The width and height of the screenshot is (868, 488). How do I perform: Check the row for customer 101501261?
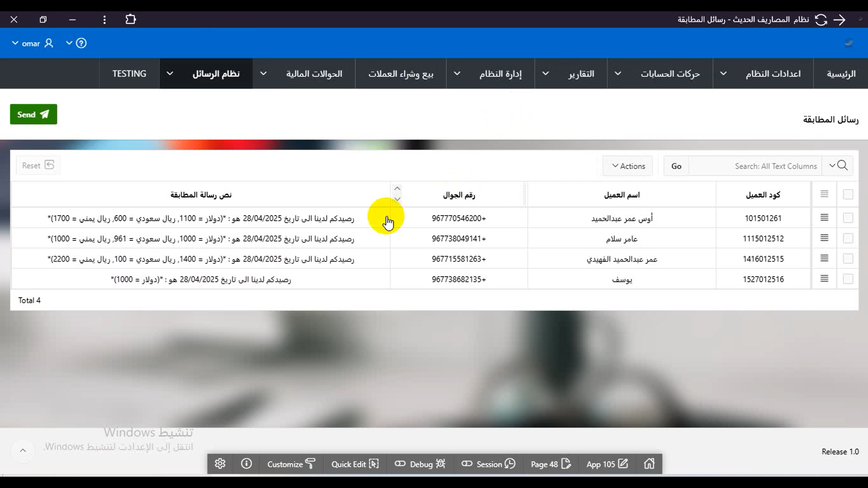click(x=848, y=218)
